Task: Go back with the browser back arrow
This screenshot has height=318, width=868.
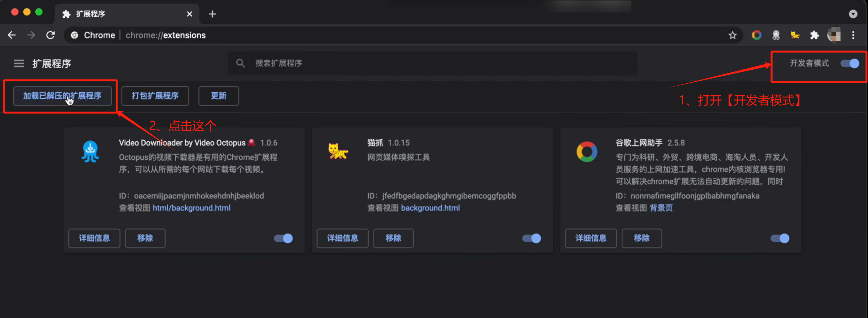Action: click(x=12, y=35)
